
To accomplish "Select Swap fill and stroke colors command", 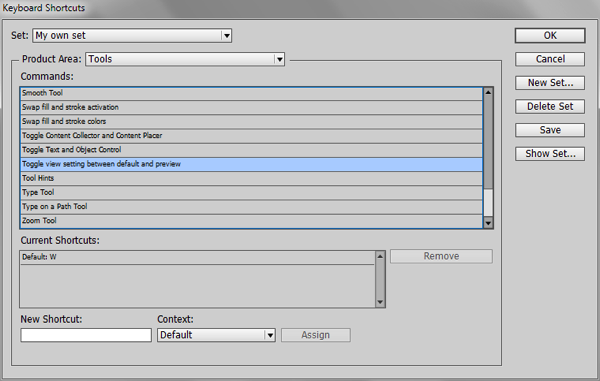I will tap(251, 122).
